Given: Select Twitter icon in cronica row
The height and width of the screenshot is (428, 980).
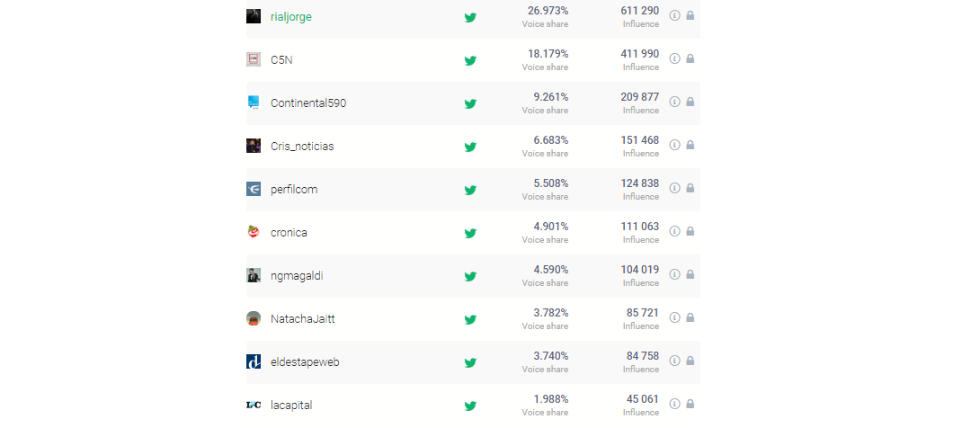Looking at the screenshot, I should (470, 233).
